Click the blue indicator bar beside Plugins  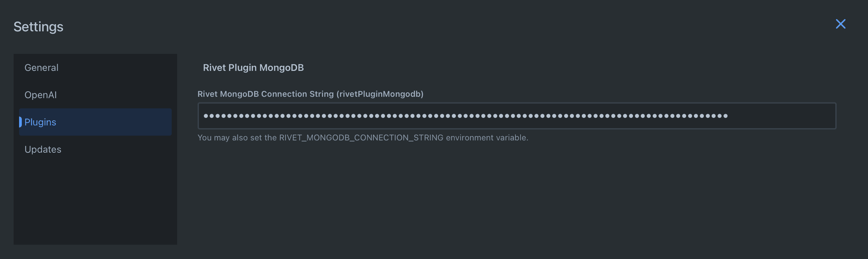pyautogui.click(x=20, y=122)
